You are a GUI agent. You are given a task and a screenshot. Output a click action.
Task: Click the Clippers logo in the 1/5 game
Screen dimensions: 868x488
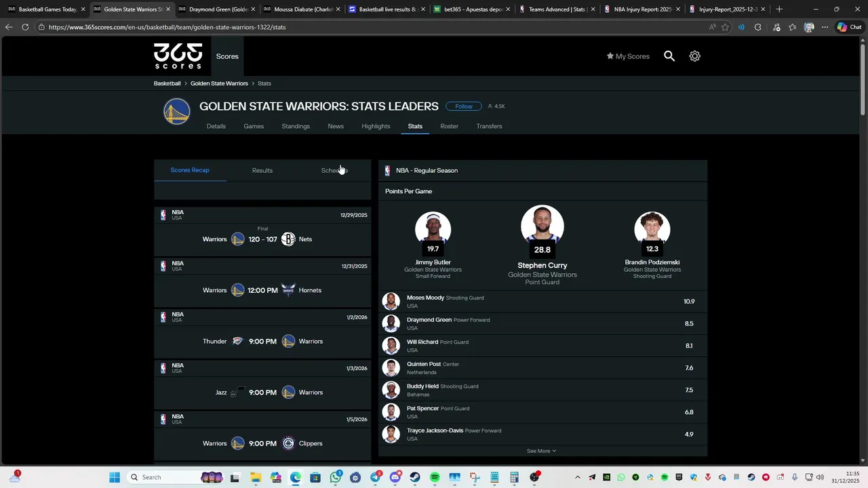click(x=288, y=443)
